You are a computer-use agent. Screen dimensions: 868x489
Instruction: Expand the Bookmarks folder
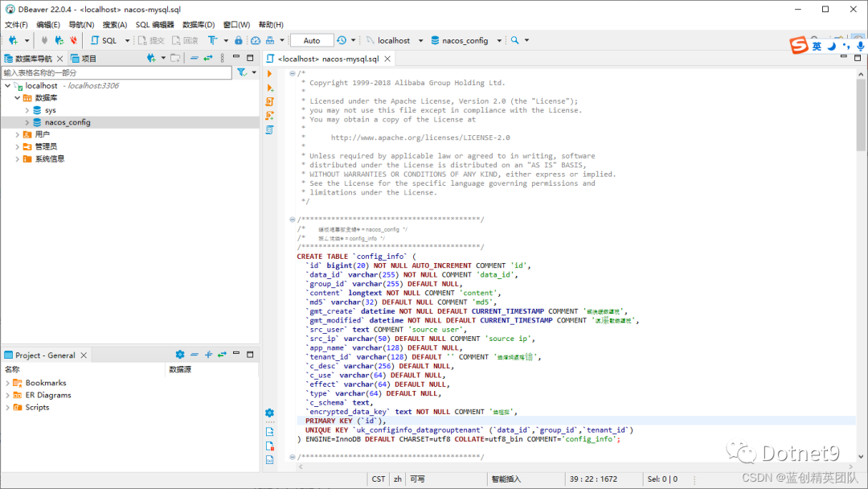(8, 383)
